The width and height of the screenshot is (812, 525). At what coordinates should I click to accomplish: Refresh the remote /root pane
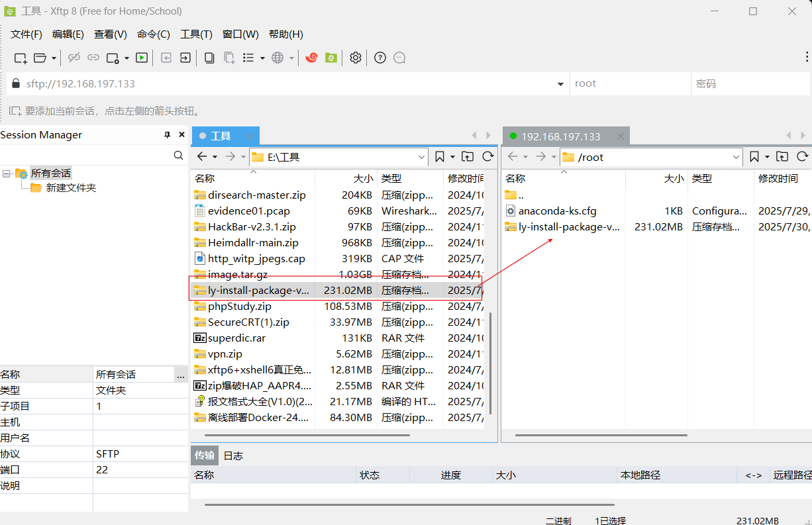802,157
